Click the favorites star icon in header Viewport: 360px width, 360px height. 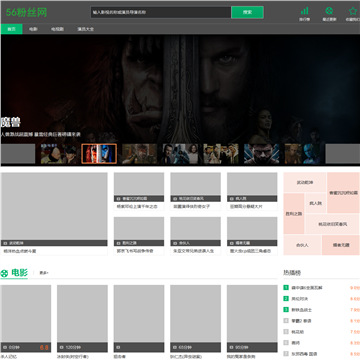coord(353,11)
